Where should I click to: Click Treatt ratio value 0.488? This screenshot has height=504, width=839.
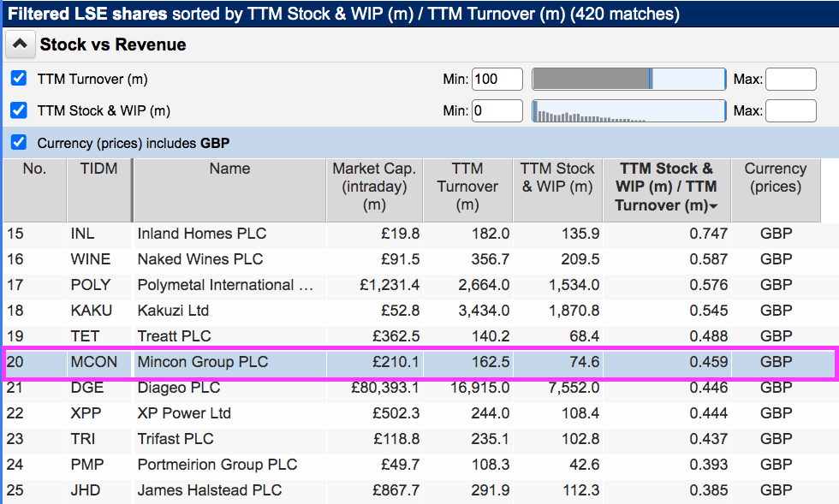[709, 336]
